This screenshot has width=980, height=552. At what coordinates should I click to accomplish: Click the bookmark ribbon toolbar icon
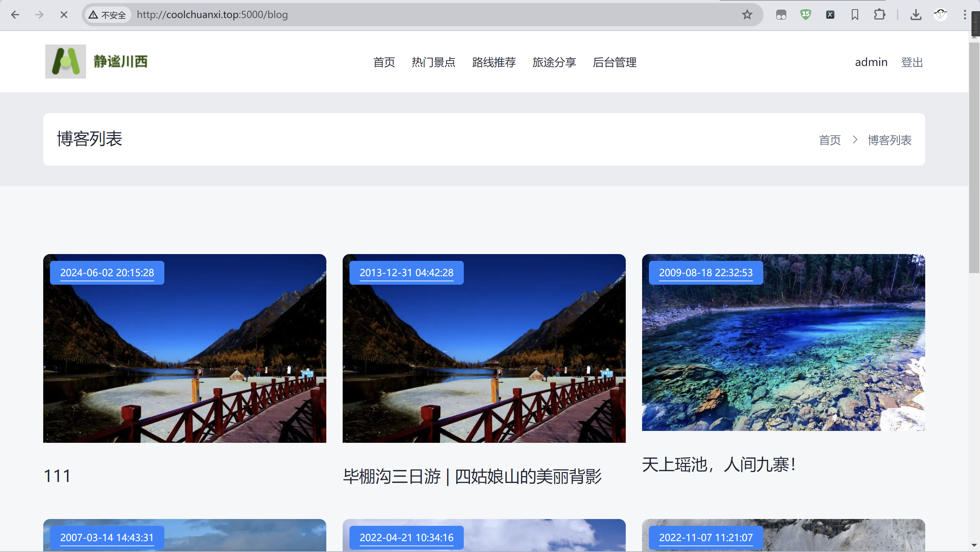point(854,15)
